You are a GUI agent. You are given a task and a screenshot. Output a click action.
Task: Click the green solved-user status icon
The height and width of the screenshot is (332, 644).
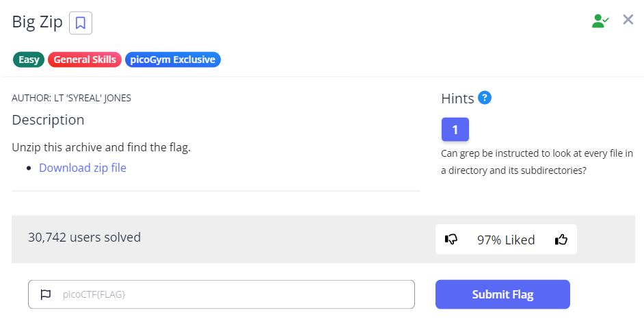coord(600,21)
